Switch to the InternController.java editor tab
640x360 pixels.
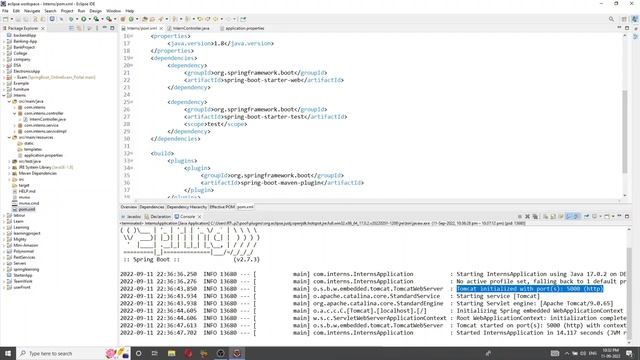click(191, 29)
